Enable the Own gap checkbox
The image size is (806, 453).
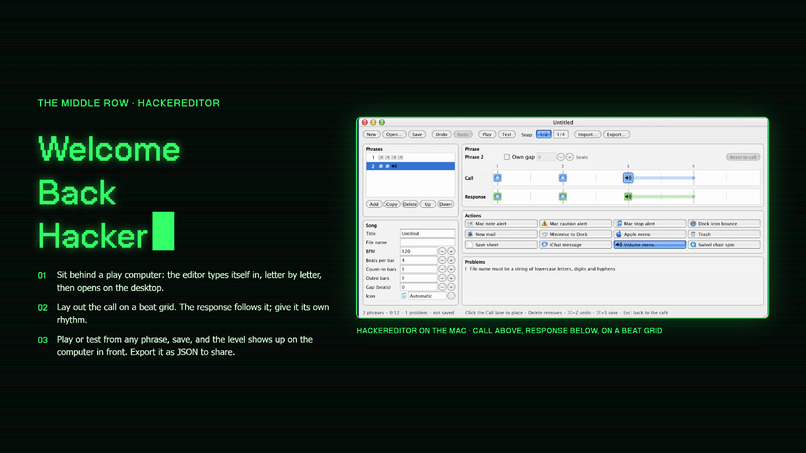(x=507, y=157)
